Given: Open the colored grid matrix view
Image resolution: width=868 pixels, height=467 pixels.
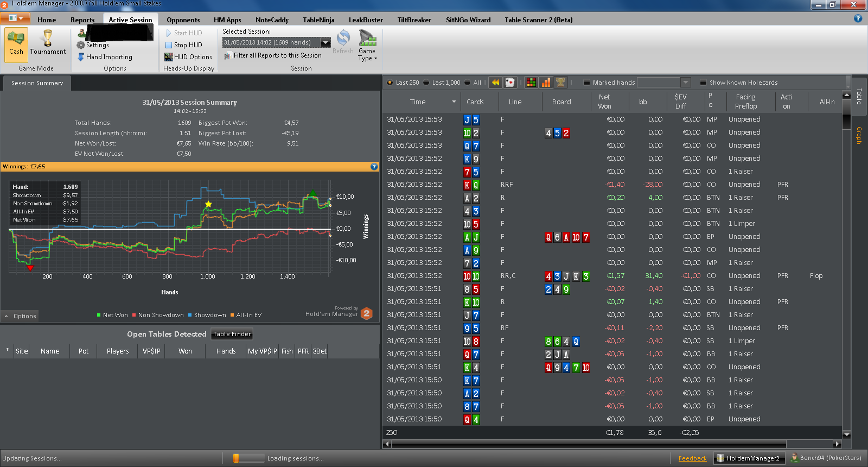Looking at the screenshot, I should pos(532,83).
